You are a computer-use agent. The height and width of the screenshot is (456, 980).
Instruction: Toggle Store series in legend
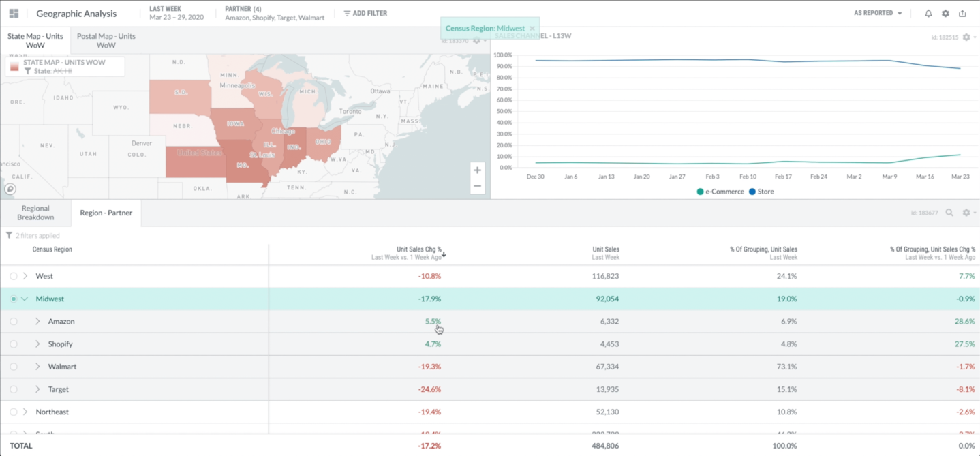point(761,192)
